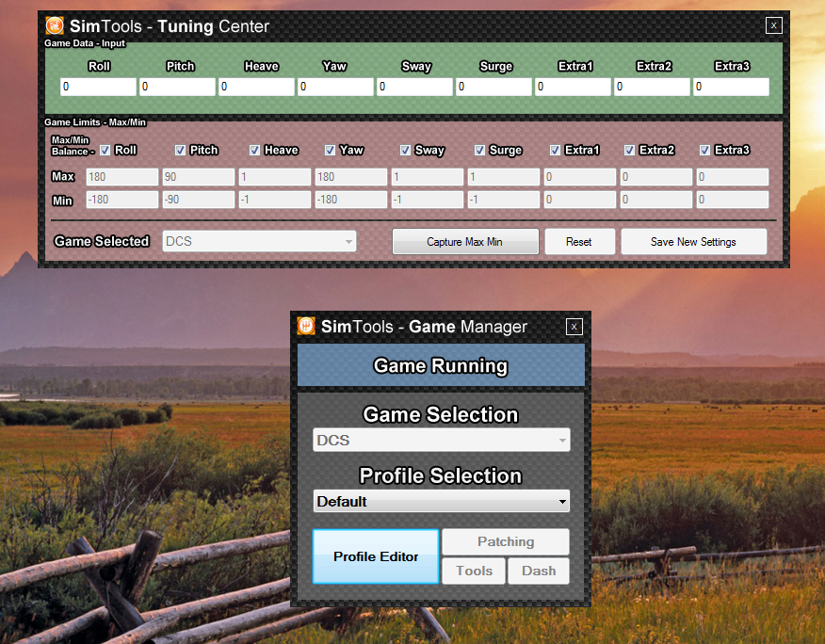This screenshot has width=825, height=644.
Task: Click the Game Data - Input label
Action: click(x=84, y=43)
